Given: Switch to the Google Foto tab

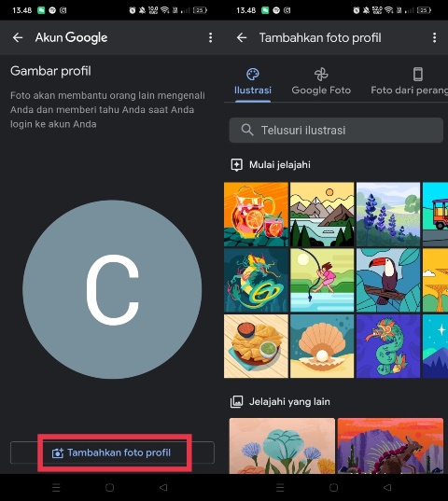Looking at the screenshot, I should click(321, 82).
